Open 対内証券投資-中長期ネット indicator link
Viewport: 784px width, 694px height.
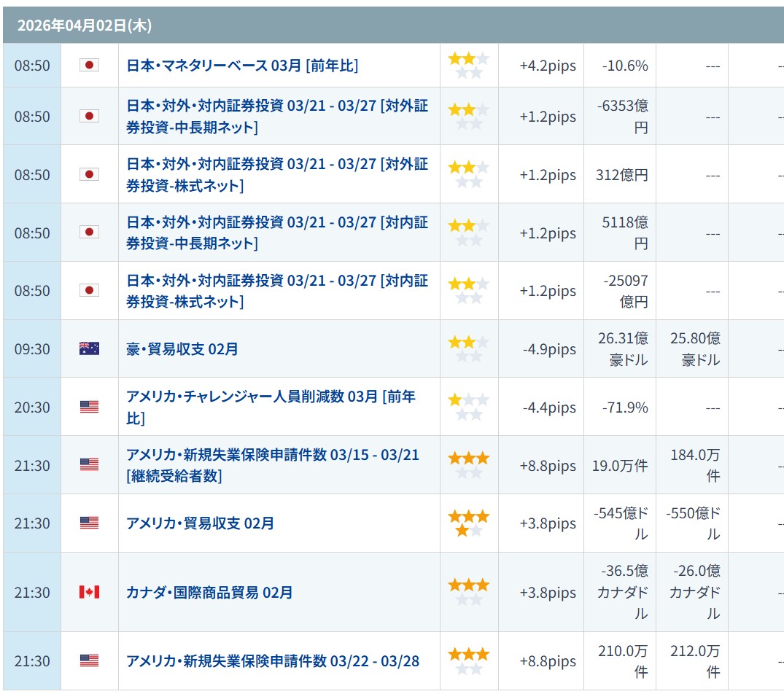277,233
